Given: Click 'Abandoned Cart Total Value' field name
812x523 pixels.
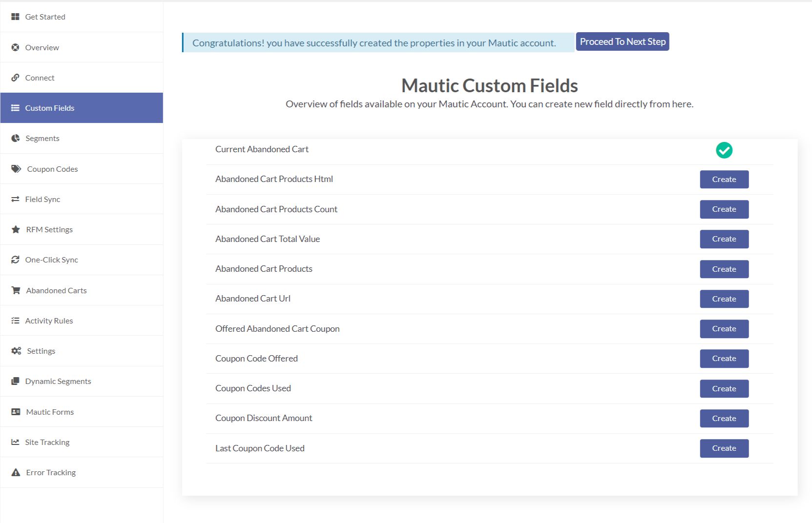Looking at the screenshot, I should [x=268, y=239].
